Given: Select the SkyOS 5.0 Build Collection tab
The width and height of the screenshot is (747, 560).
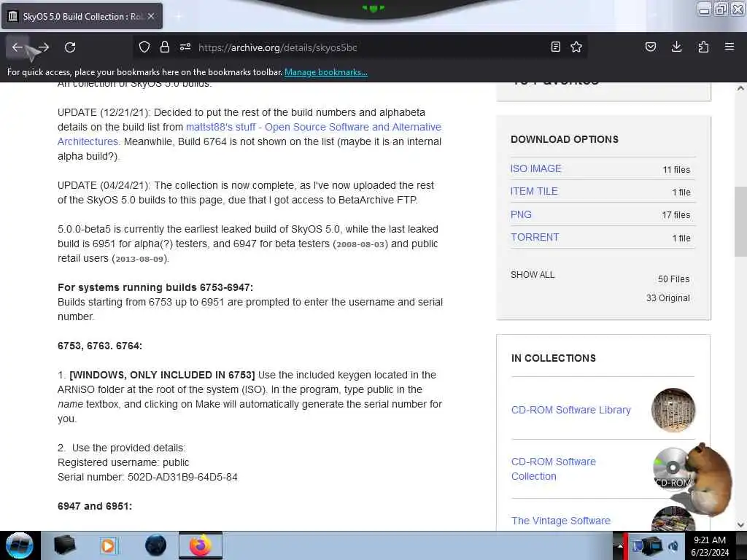Looking at the screenshot, I should 82,16.
